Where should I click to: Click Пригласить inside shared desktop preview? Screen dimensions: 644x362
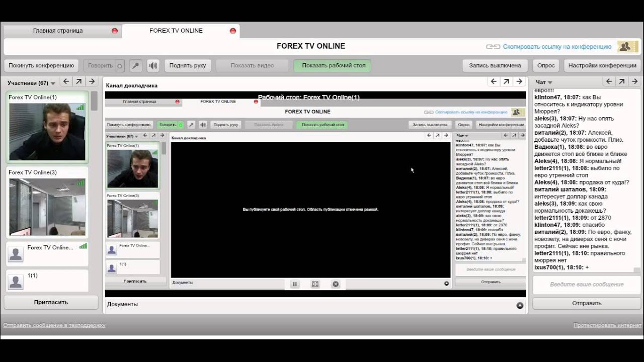click(x=135, y=281)
